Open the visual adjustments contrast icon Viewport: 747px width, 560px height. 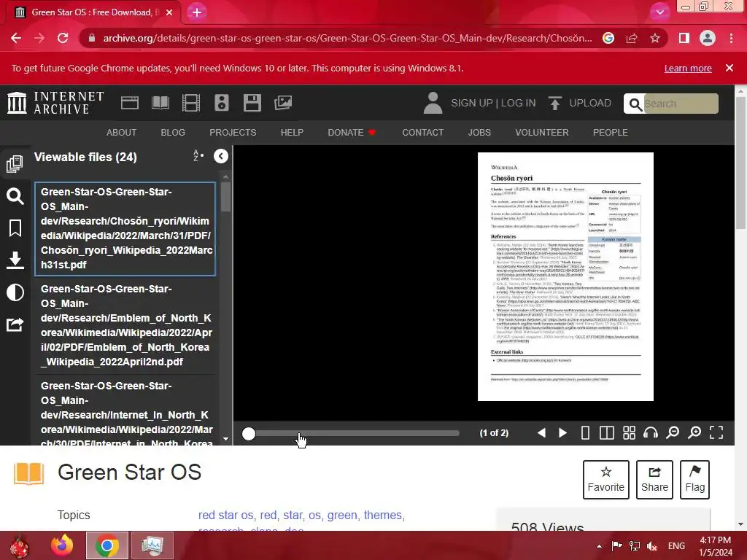(15, 292)
